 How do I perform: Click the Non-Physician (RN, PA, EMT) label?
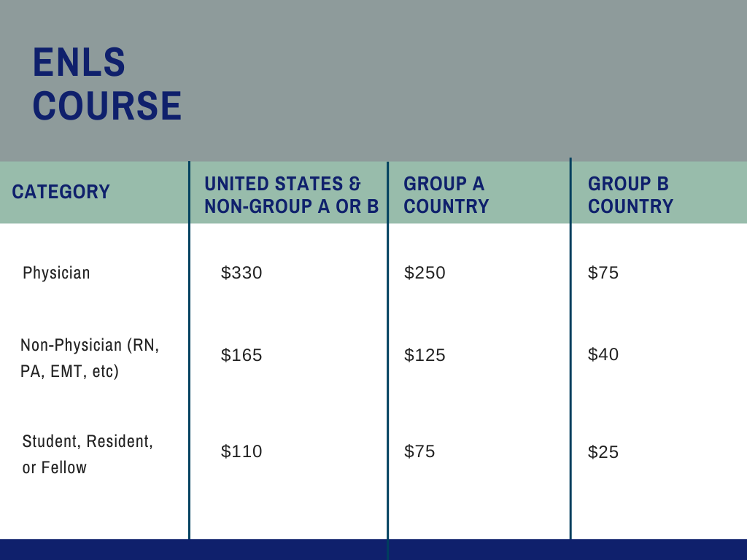point(90,358)
